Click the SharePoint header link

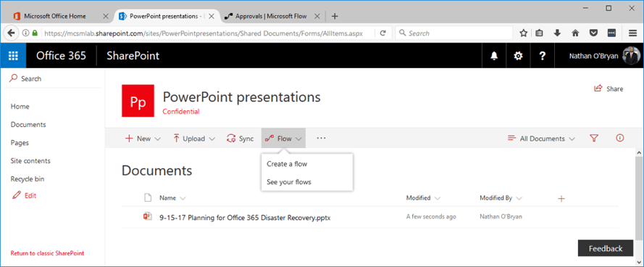pyautogui.click(x=133, y=56)
